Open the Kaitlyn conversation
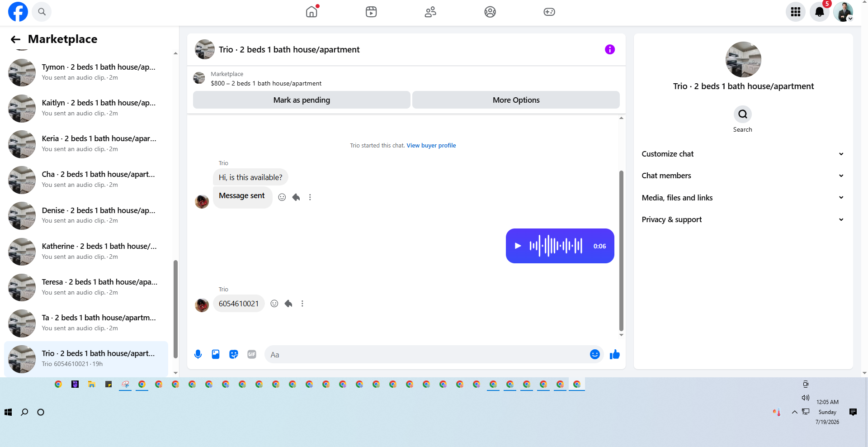The width and height of the screenshot is (868, 447). [x=86, y=108]
